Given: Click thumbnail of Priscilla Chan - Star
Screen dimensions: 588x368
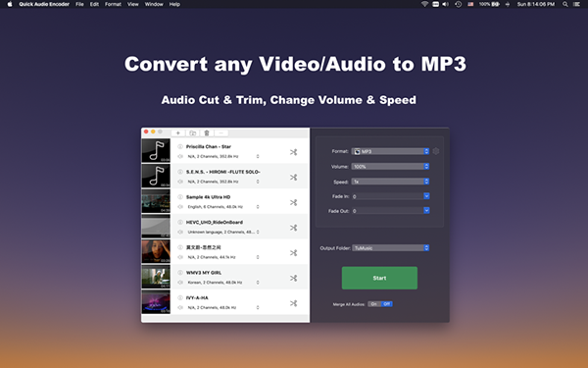Looking at the screenshot, I should pos(156,150).
